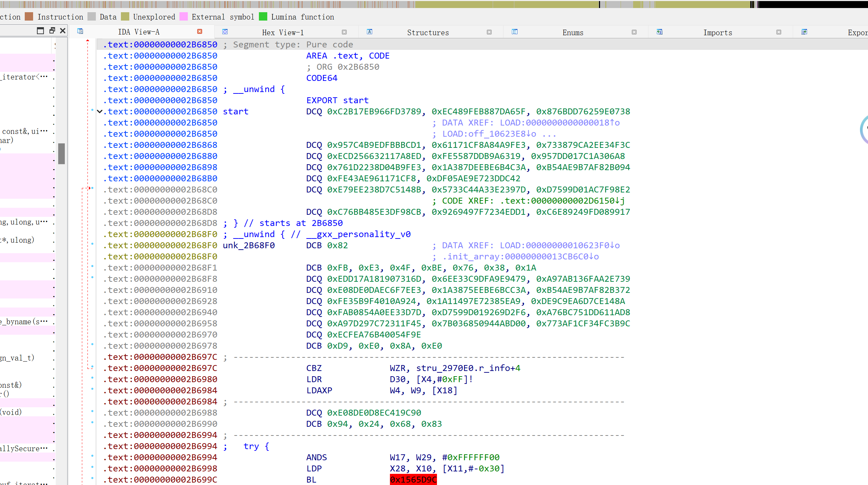Click the Instruction legend color swatch
Viewport: 868px width, 485px height.
pyautogui.click(x=29, y=17)
